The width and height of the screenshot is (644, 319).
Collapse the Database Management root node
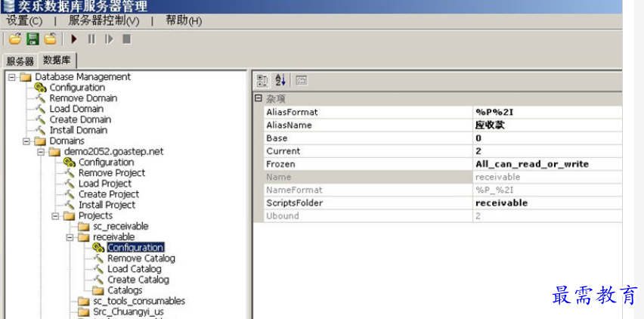[11, 77]
